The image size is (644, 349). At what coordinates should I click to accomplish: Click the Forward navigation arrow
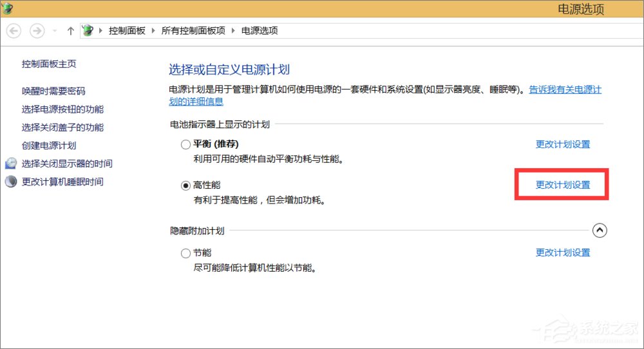click(37, 30)
